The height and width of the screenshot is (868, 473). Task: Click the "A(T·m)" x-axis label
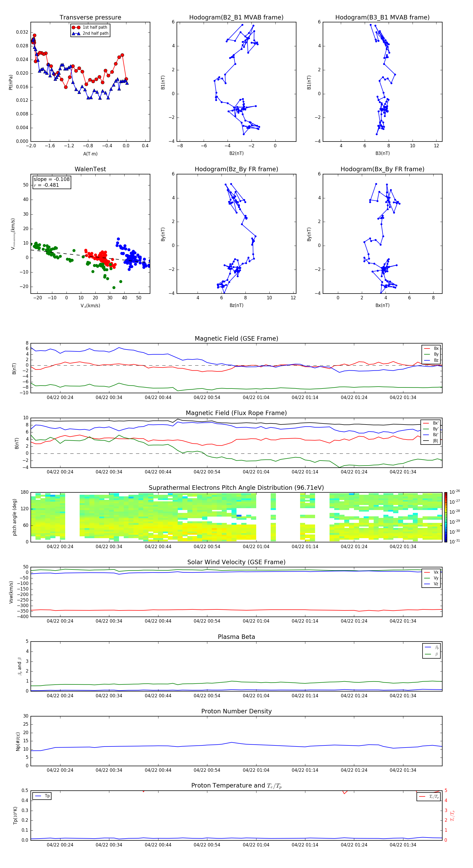click(x=90, y=154)
